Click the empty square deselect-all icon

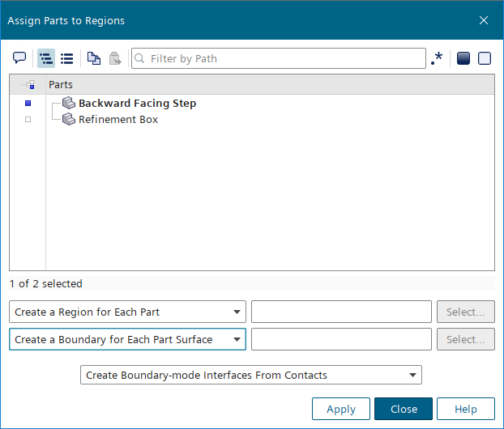[x=485, y=58]
